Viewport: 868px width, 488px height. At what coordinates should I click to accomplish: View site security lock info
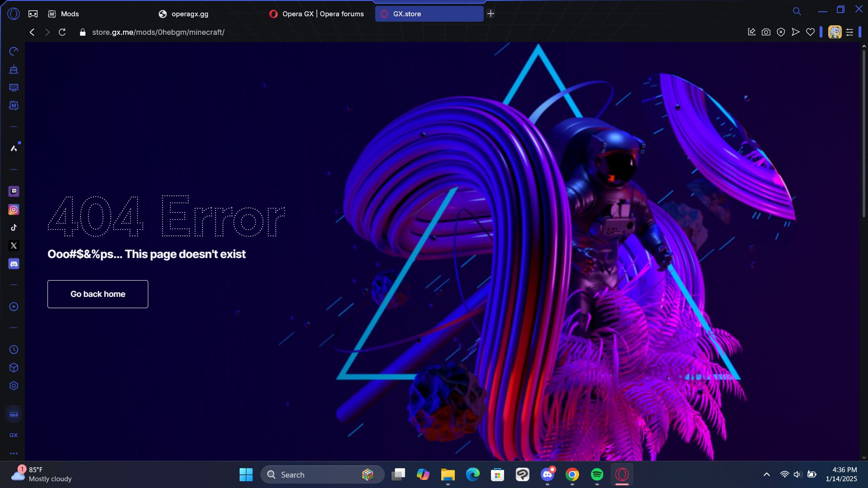tap(82, 32)
